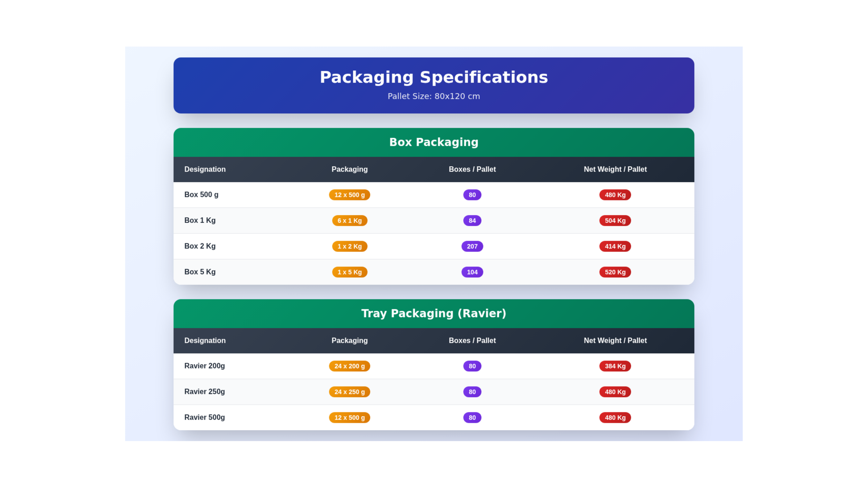Screen dimensions: 868x488
Task: Select the Tray Packaging (Ravier) header
Action: point(434,313)
